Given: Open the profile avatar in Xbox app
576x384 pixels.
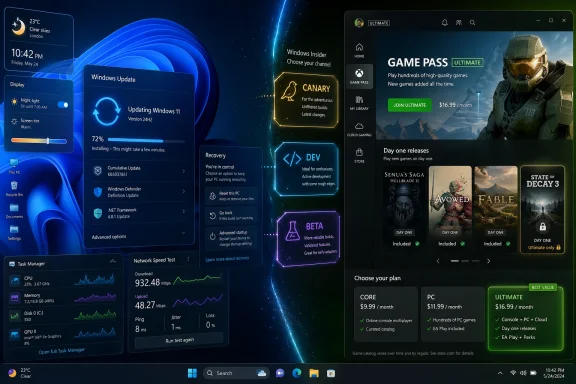Looking at the screenshot, I should 359,23.
